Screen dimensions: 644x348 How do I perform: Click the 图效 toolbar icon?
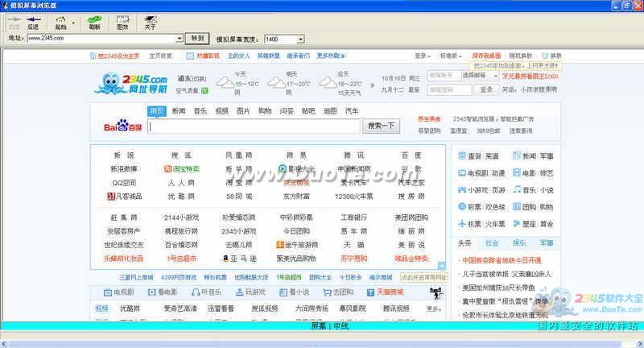pyautogui.click(x=122, y=19)
